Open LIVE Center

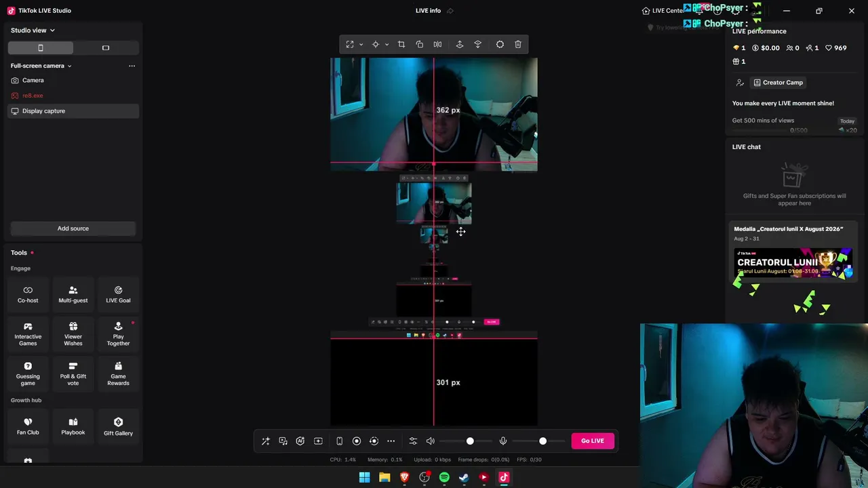click(663, 11)
